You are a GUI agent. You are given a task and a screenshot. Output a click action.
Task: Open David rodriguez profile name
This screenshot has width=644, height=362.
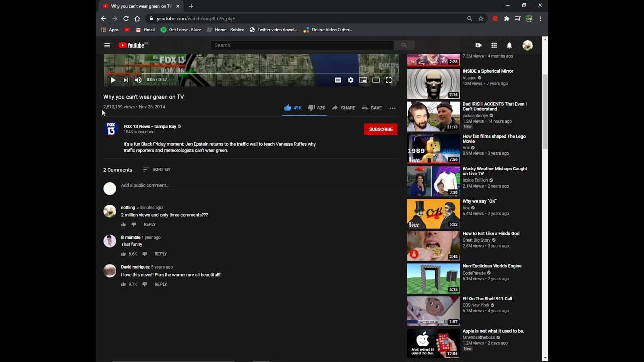(135, 267)
